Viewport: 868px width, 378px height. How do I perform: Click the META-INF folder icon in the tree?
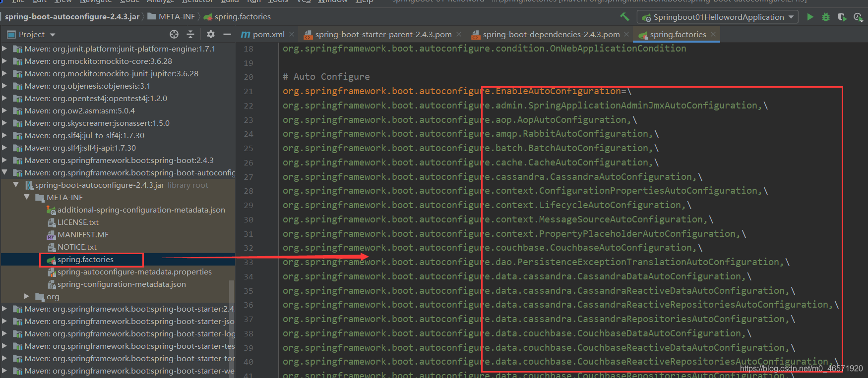40,198
